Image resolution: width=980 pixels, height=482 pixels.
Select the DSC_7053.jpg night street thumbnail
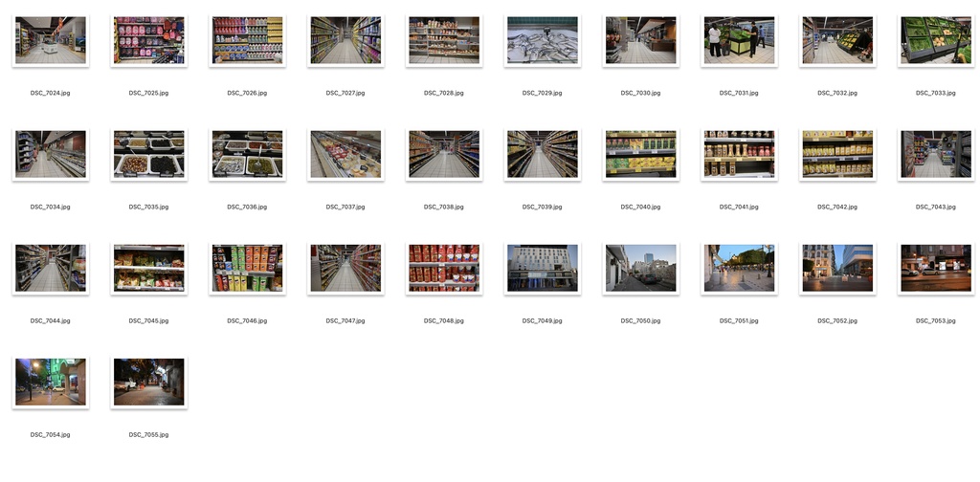pyautogui.click(x=936, y=269)
